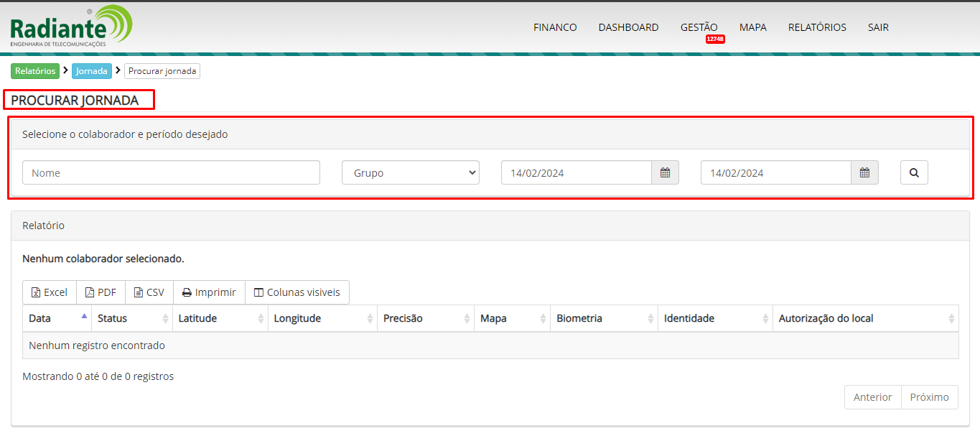
Task: Go to the Próximo page
Action: click(929, 397)
